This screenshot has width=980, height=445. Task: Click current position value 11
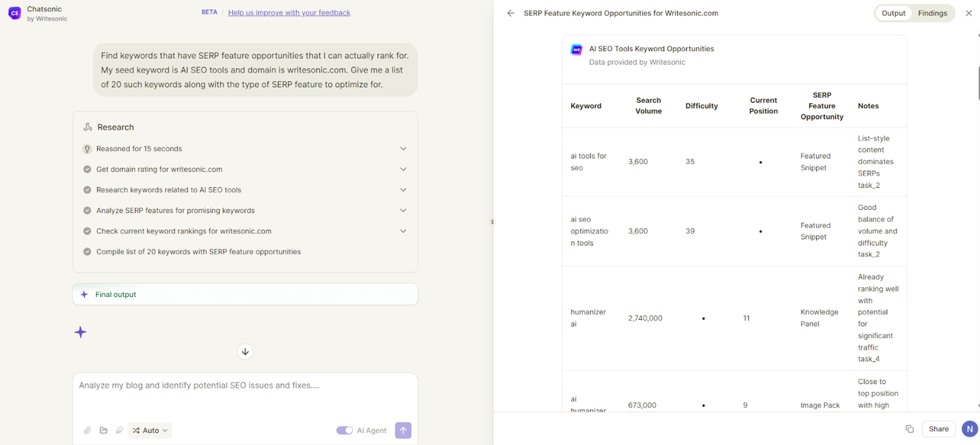746,318
